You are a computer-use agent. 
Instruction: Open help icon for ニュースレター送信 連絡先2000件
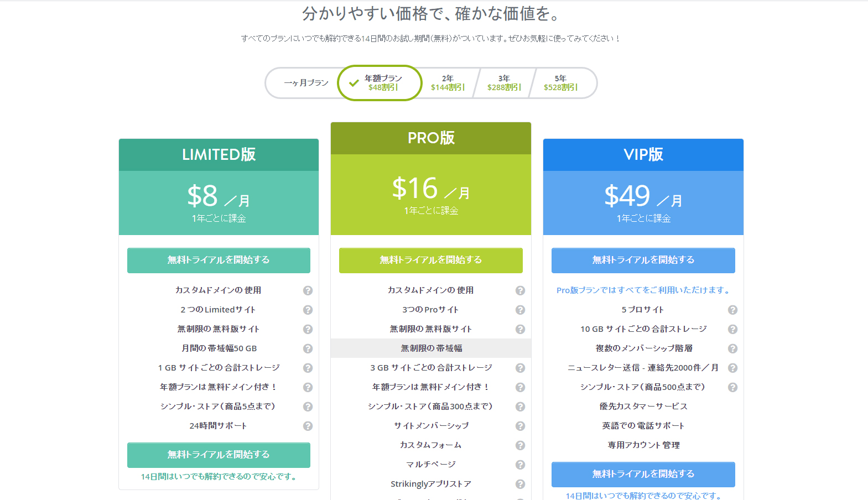tap(732, 368)
